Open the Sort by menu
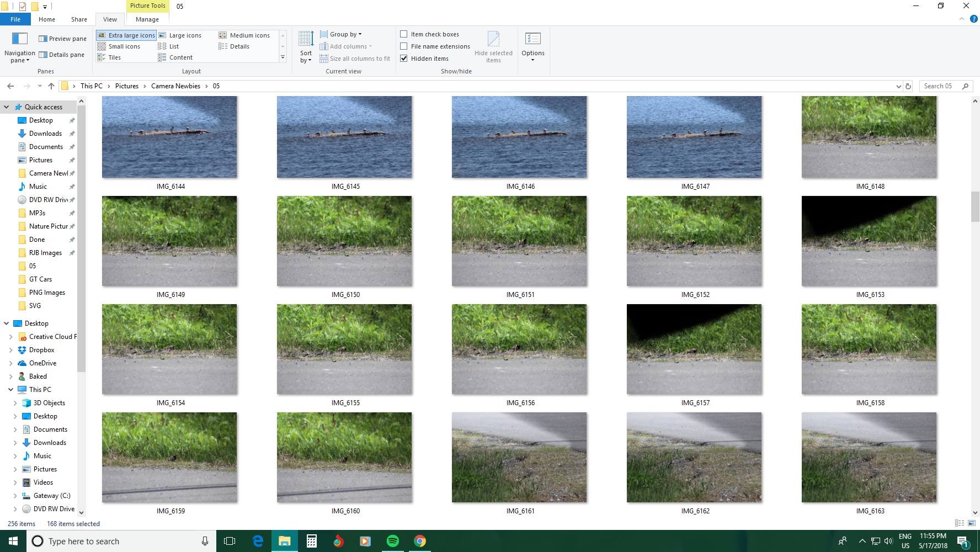Image resolution: width=980 pixels, height=552 pixels. click(306, 47)
